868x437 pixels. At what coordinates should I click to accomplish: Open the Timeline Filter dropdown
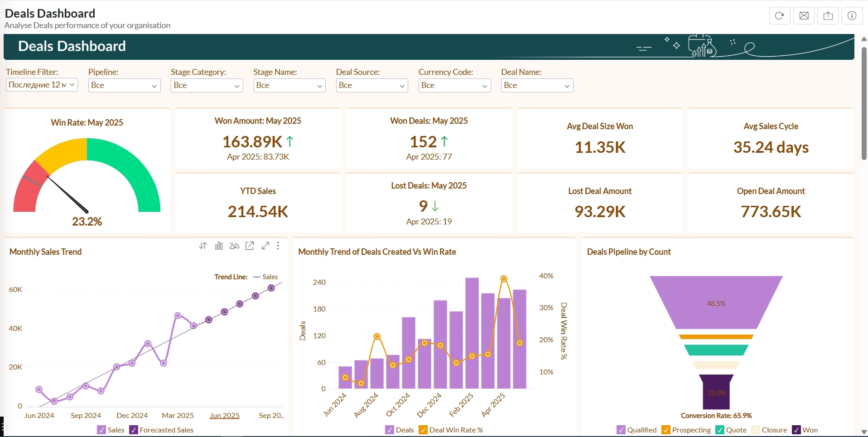[x=42, y=85]
